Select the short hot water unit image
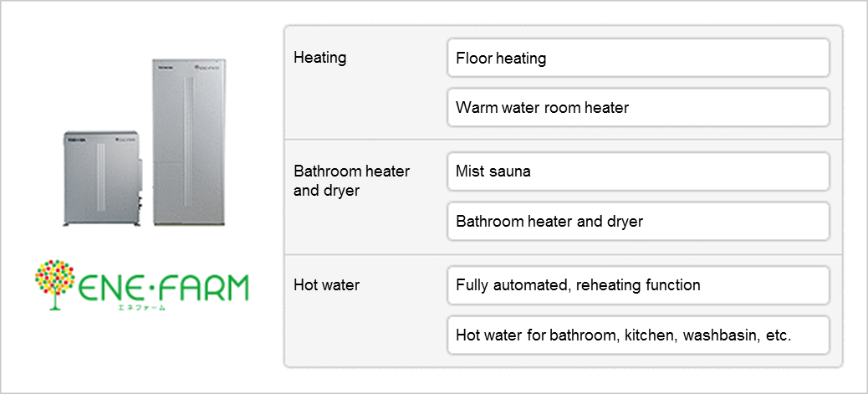This screenshot has width=868, height=394. tap(102, 178)
